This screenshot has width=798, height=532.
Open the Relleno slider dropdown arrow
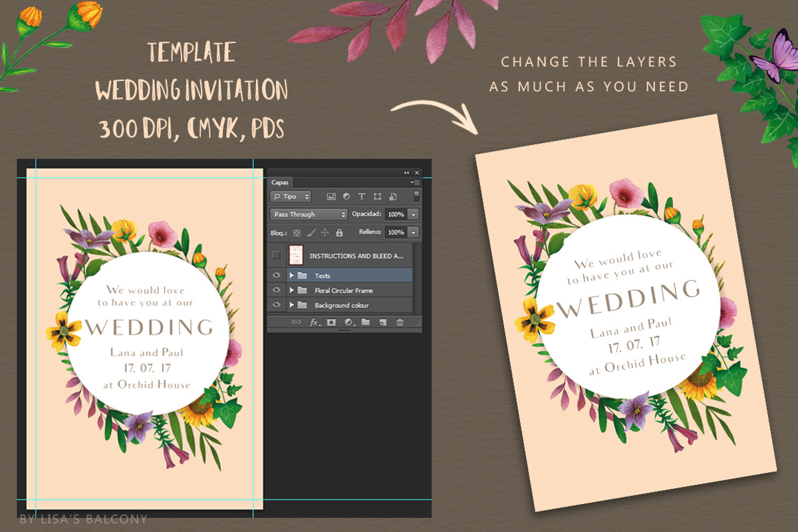pyautogui.click(x=414, y=233)
